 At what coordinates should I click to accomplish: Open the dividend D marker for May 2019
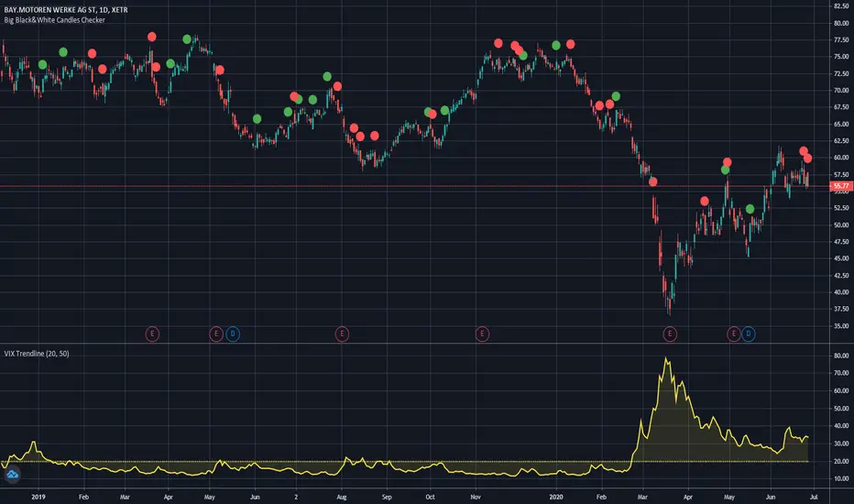click(x=233, y=334)
